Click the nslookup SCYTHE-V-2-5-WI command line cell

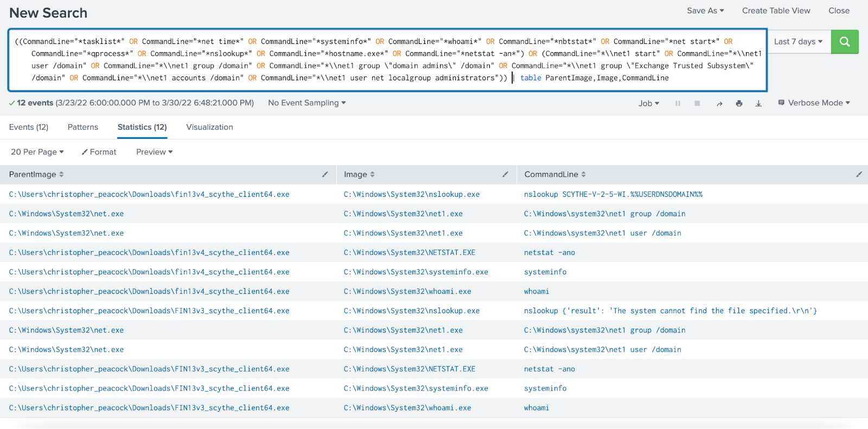613,194
